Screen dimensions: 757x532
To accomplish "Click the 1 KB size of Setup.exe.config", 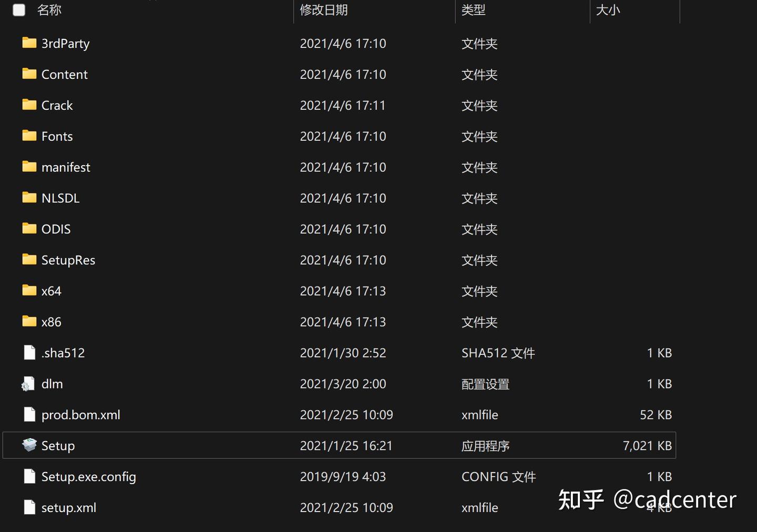I will click(x=659, y=477).
